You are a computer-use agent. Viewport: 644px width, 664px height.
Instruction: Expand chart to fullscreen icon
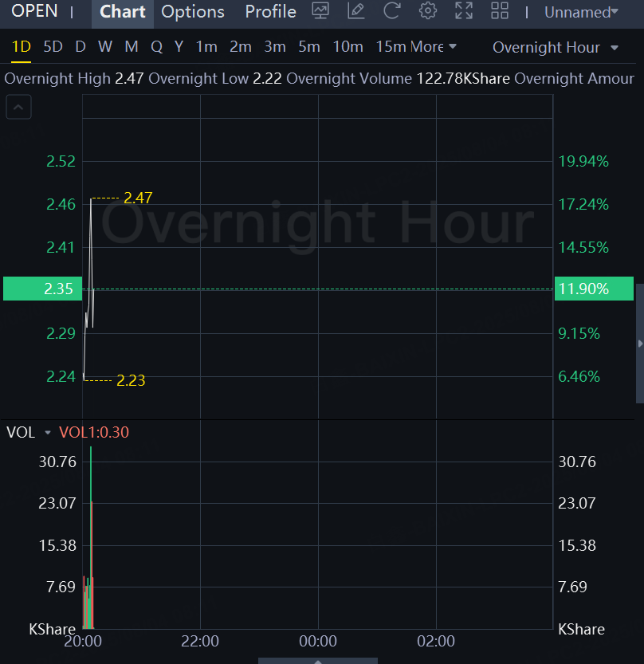click(464, 11)
